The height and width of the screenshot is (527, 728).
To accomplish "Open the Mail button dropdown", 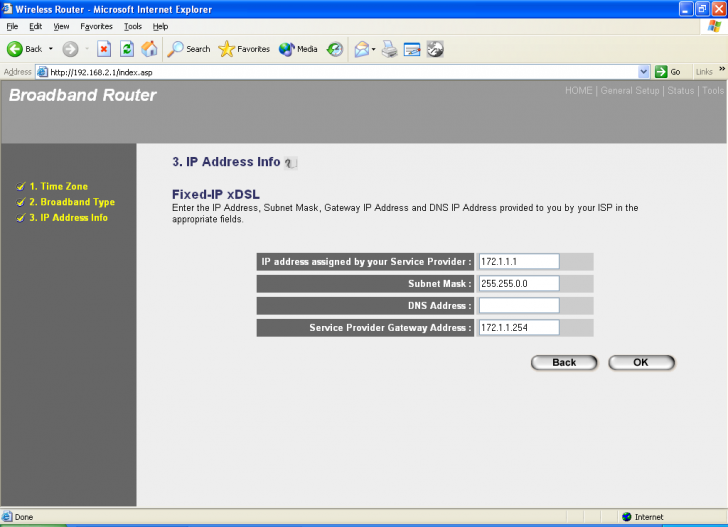I will click(373, 49).
